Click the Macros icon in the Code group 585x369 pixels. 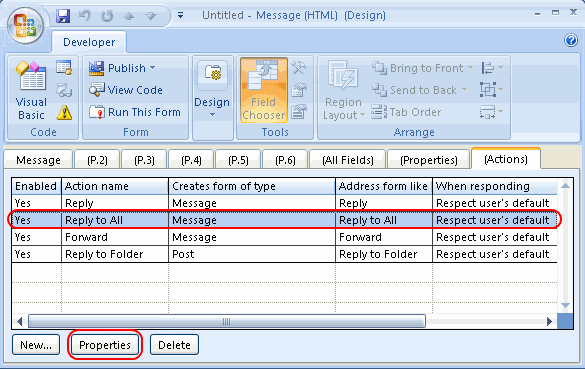(x=64, y=68)
